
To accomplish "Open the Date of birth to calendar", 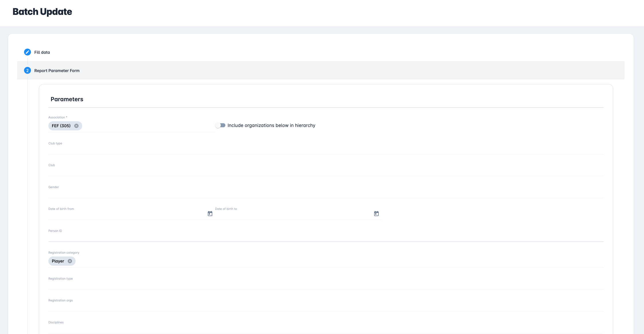I will tap(376, 214).
